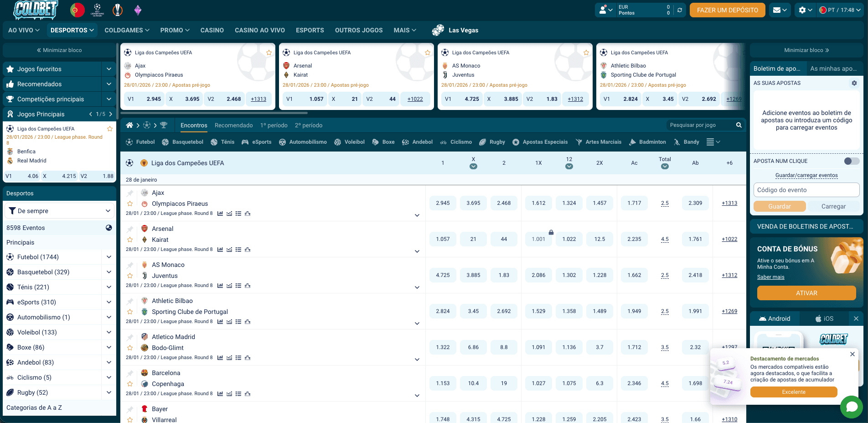This screenshot has height=423, width=868.
Task: Go to the home breadcrumb icon
Action: tap(129, 125)
